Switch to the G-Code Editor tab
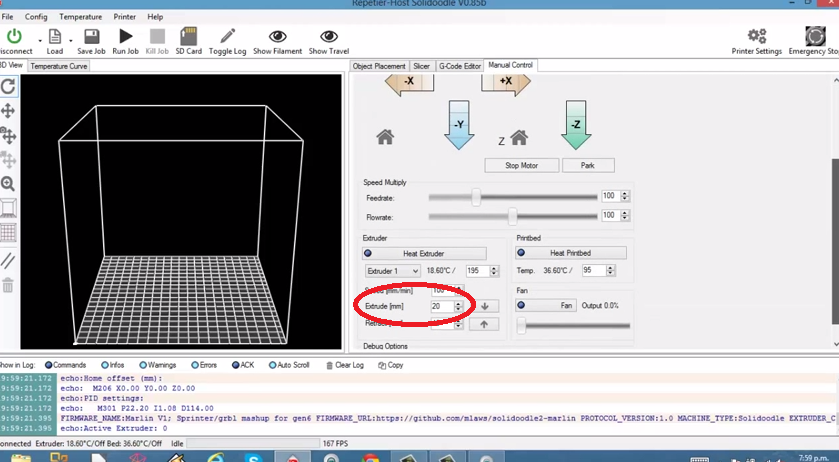This screenshot has height=462, width=839. (460, 66)
